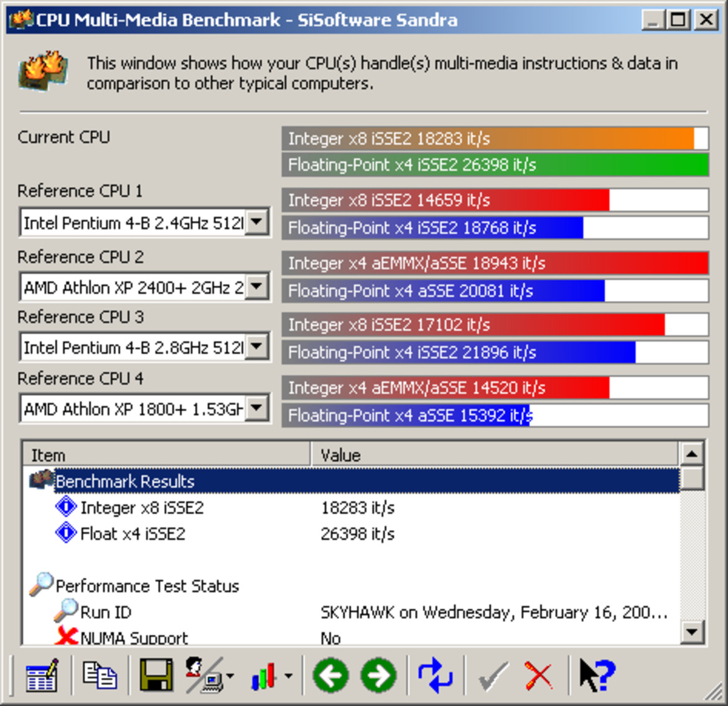Click the list scrollbar thumb
The image size is (728, 706).
(692, 478)
